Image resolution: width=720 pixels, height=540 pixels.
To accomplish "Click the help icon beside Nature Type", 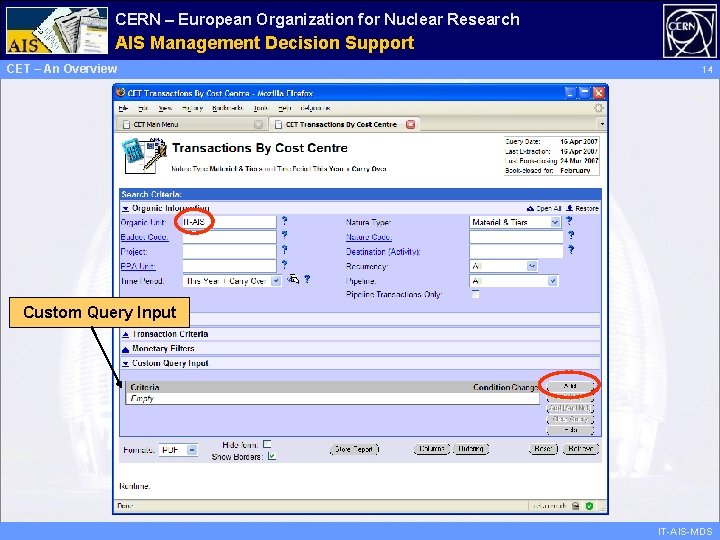I will click(569, 221).
